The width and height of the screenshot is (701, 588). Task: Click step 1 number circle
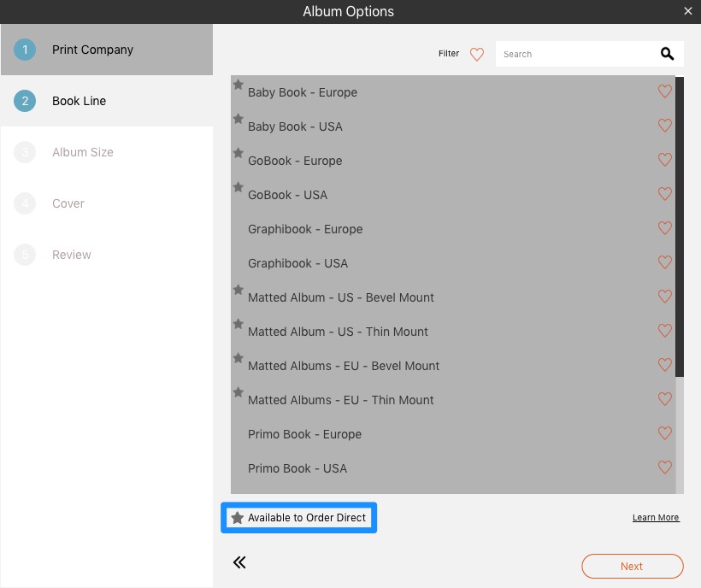tap(25, 50)
